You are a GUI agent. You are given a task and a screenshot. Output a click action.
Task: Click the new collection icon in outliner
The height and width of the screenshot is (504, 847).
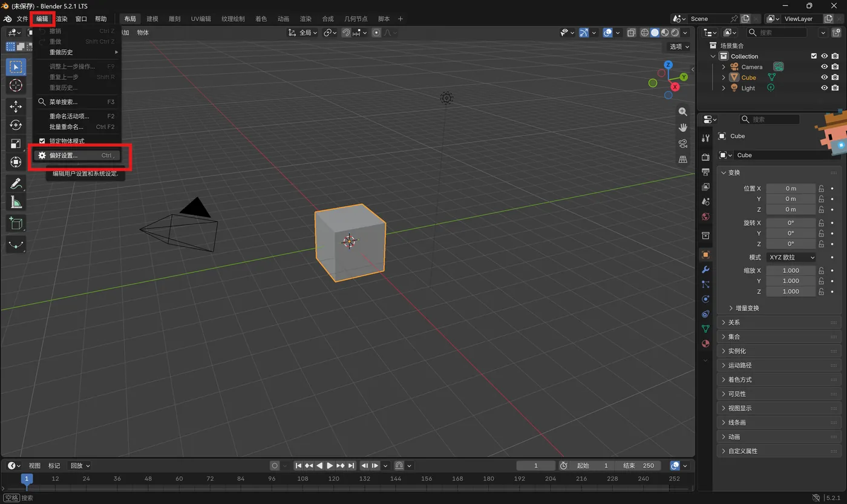click(x=835, y=32)
